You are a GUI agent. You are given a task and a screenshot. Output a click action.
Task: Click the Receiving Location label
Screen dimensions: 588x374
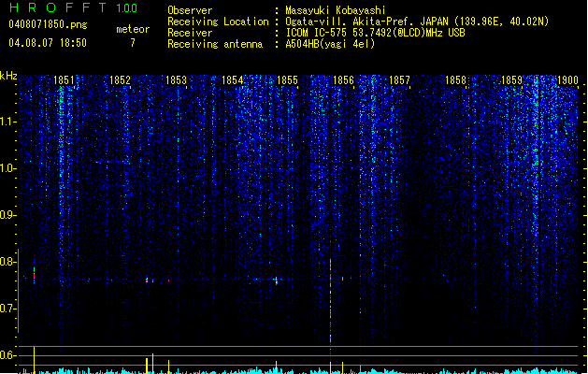pos(218,22)
